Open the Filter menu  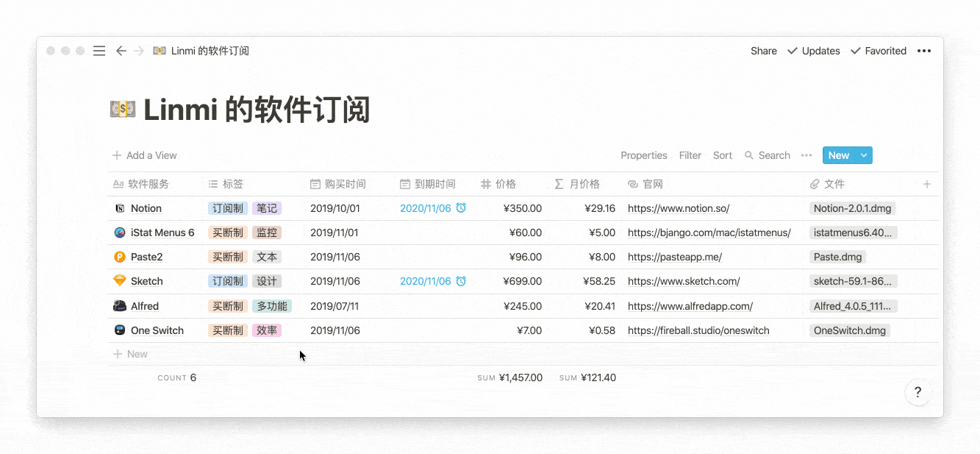point(690,155)
